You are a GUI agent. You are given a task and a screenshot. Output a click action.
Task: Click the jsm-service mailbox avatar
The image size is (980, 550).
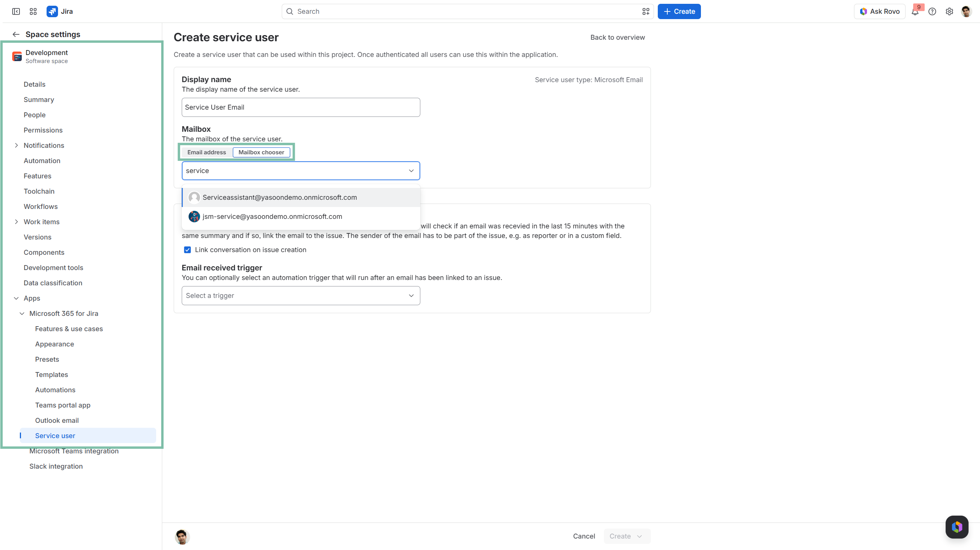[194, 217]
